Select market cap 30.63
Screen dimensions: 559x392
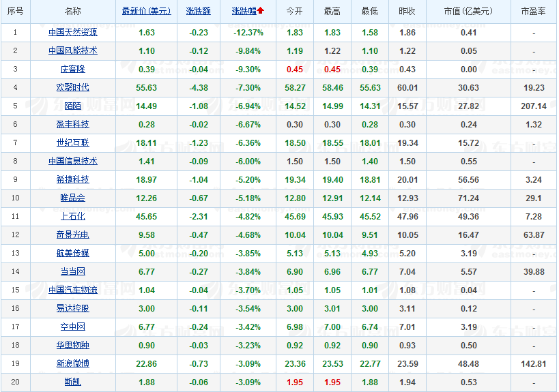[x=468, y=88]
